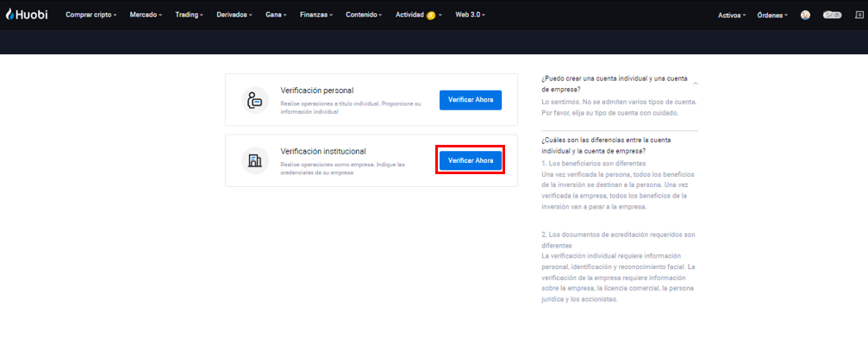Click the institutional verification building icon
The image size is (868, 338).
(x=255, y=161)
